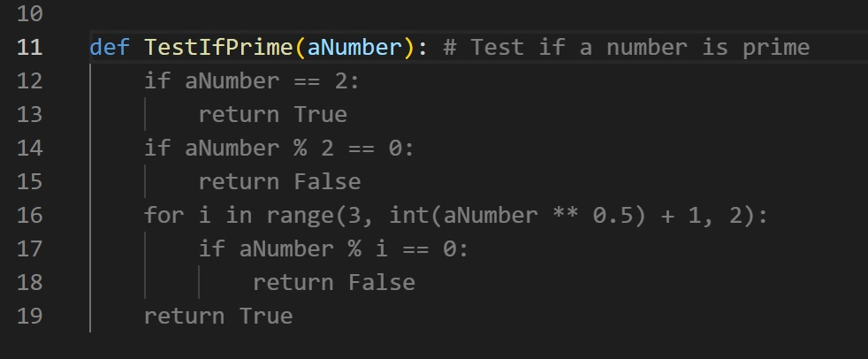Click the for keyword on line 16
Screen dimensions: 868x359
164,215
